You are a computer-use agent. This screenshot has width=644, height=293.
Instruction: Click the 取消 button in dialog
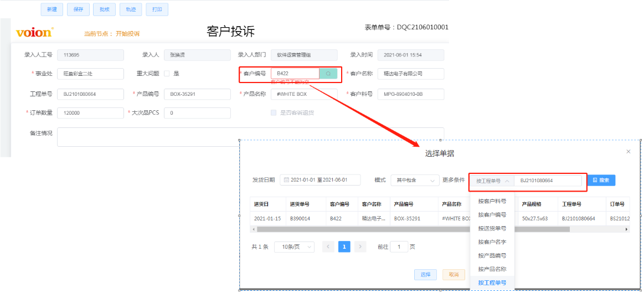(x=454, y=275)
